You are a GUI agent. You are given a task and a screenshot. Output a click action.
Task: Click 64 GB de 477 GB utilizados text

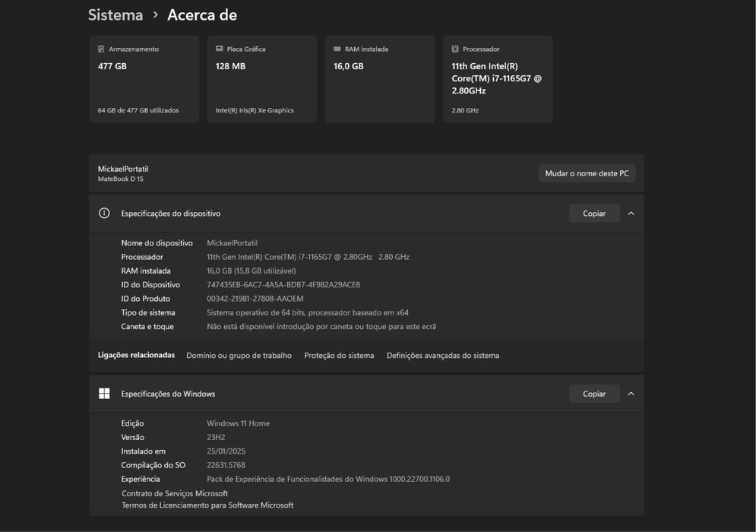pyautogui.click(x=138, y=110)
